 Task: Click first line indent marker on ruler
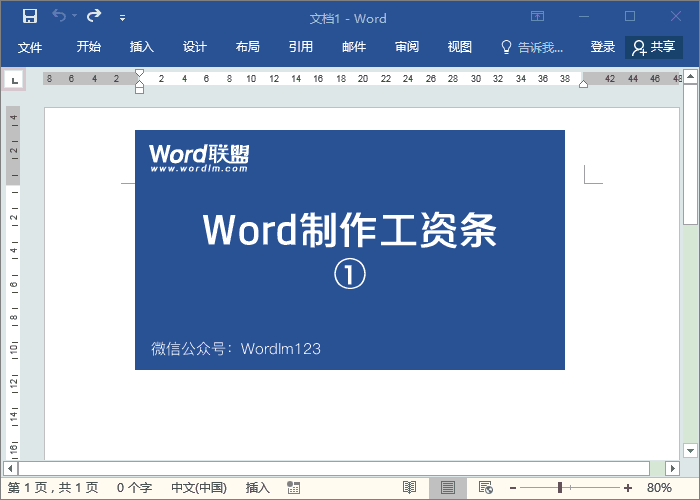(x=139, y=73)
